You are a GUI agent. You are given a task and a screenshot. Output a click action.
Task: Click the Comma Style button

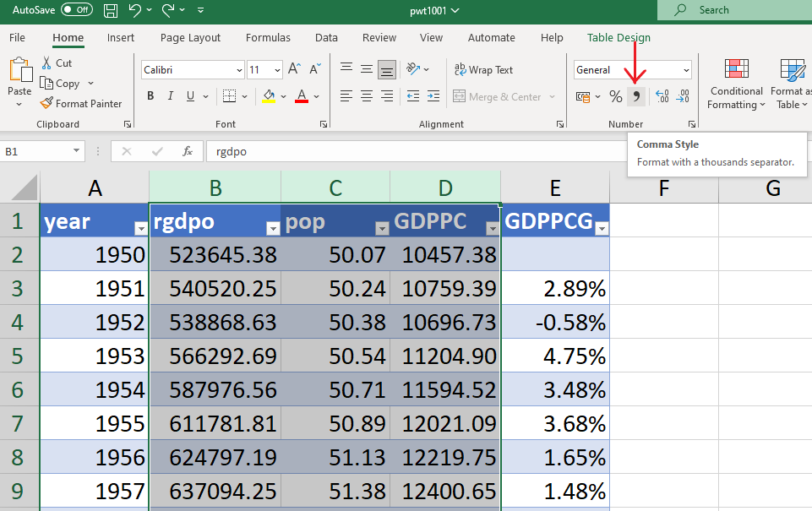pos(636,97)
